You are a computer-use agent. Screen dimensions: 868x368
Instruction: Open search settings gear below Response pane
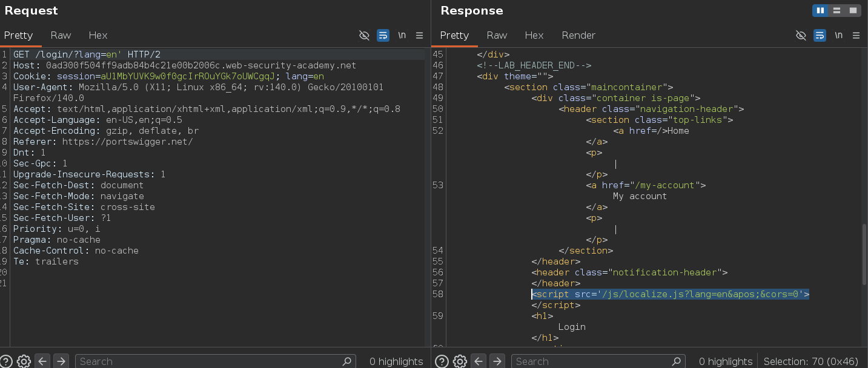click(460, 361)
